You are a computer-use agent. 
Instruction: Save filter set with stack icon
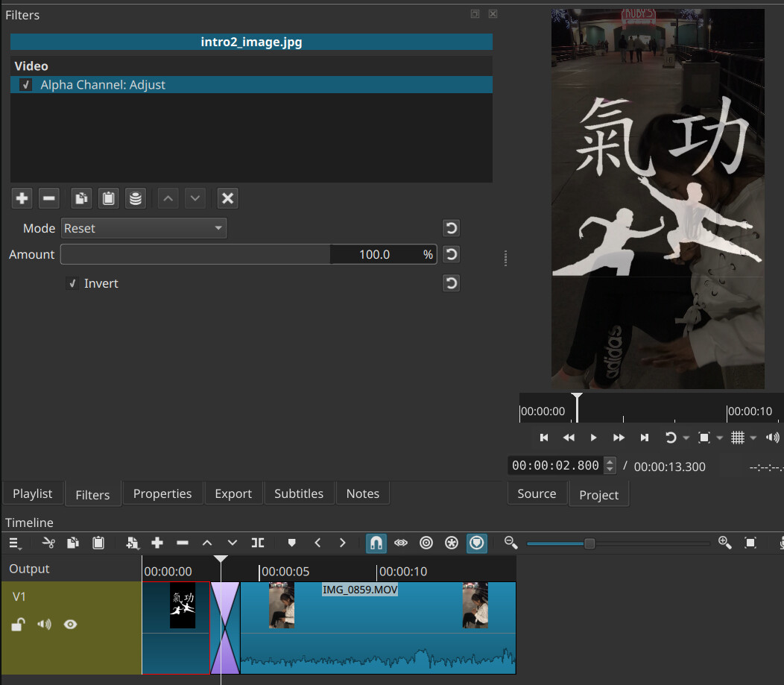pyautogui.click(x=135, y=198)
